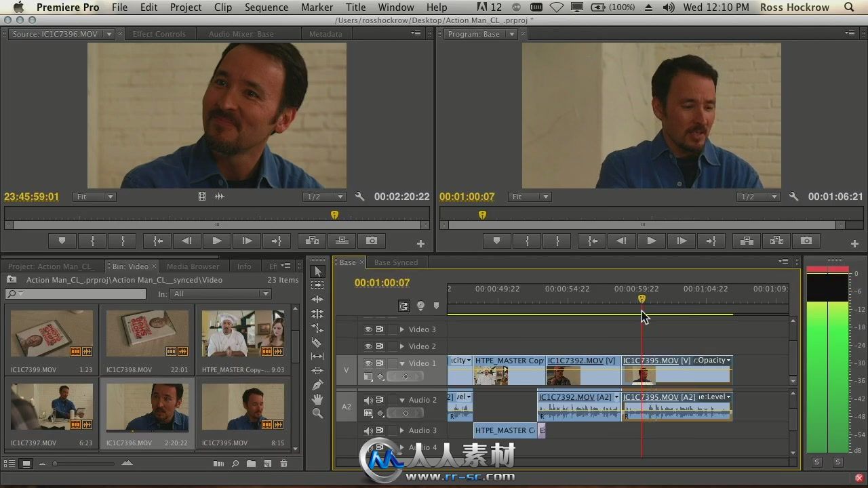Image resolution: width=868 pixels, height=488 pixels.
Task: Click the Find magnifier icon in bin footer
Action: [x=235, y=464]
